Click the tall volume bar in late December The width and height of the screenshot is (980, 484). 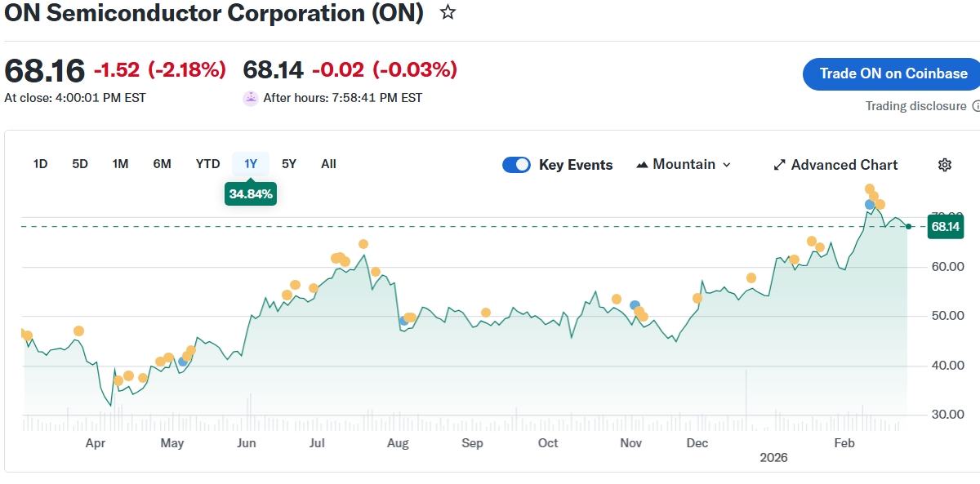coord(746,400)
